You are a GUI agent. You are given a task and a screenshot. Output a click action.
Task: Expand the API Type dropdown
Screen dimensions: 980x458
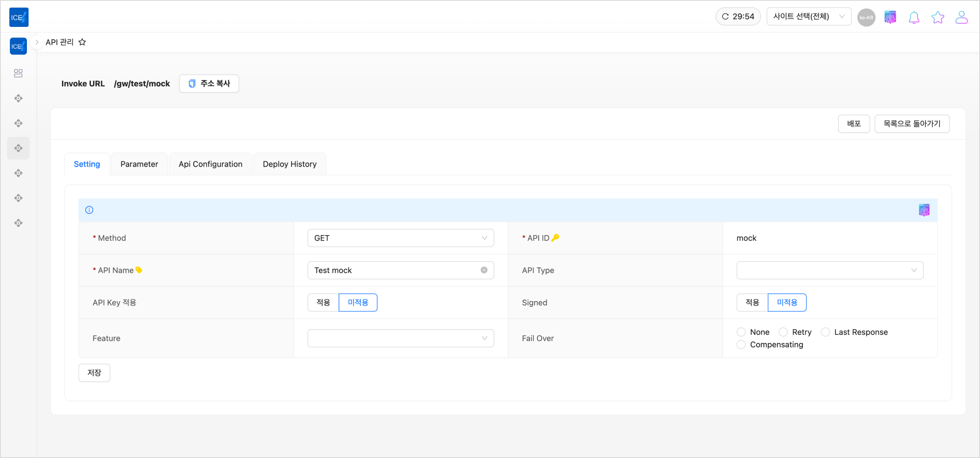(830, 270)
